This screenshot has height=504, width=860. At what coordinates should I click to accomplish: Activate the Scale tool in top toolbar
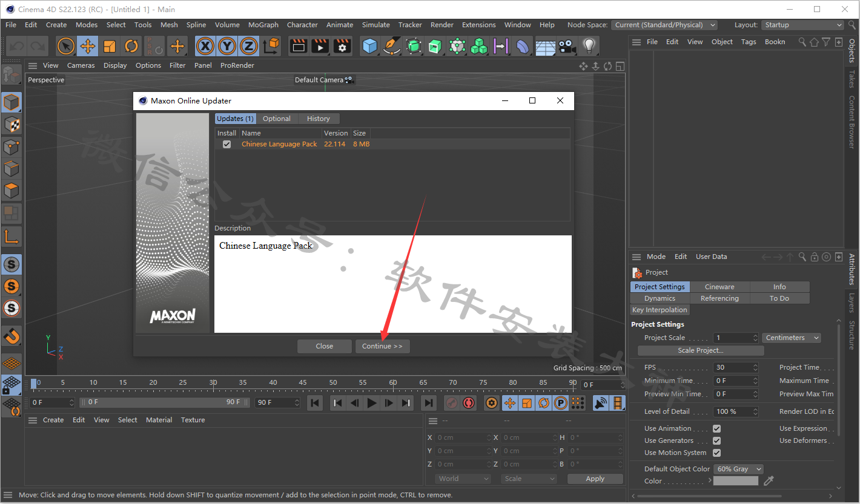[x=110, y=46]
